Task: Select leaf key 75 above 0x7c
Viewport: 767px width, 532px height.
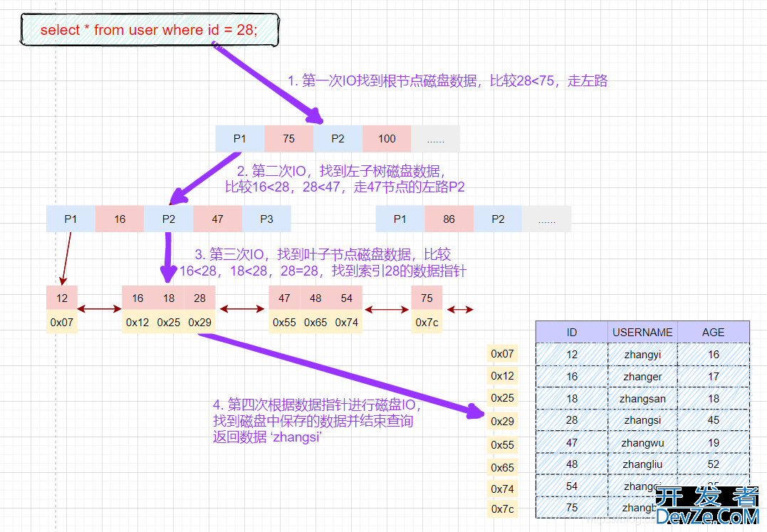Action: click(x=427, y=298)
